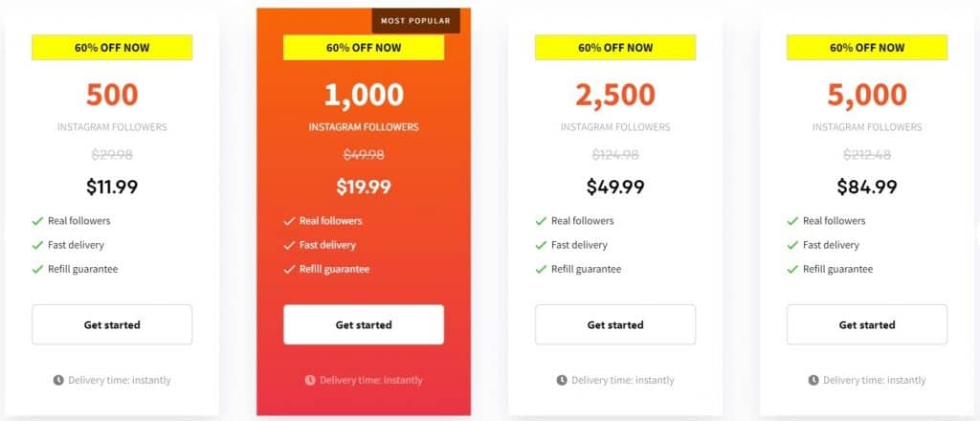Click Real followers checkmark in 500 plan
This screenshot has width=980, height=421.
coord(38,221)
